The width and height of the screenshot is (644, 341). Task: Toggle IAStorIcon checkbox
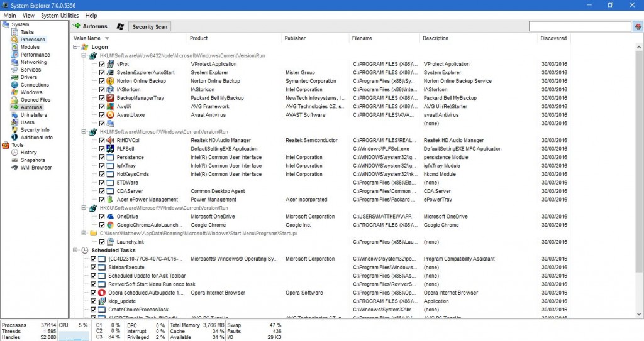[102, 89]
